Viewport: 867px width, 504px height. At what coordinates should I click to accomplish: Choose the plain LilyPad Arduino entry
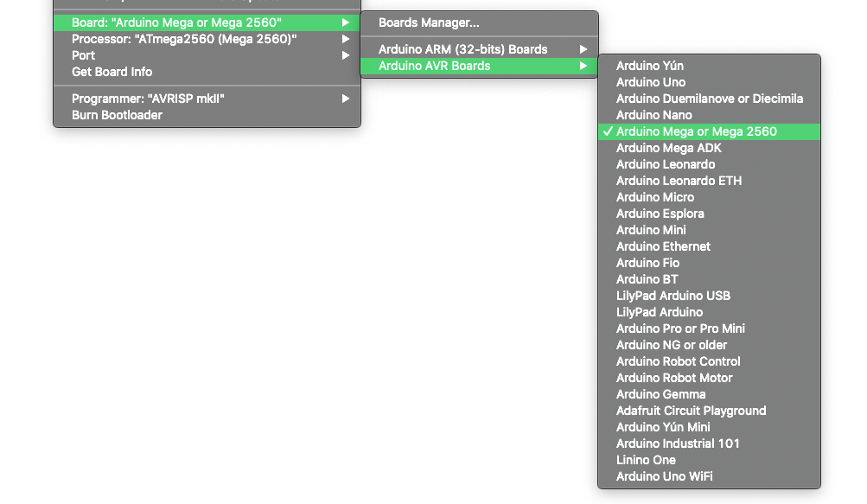click(709, 312)
